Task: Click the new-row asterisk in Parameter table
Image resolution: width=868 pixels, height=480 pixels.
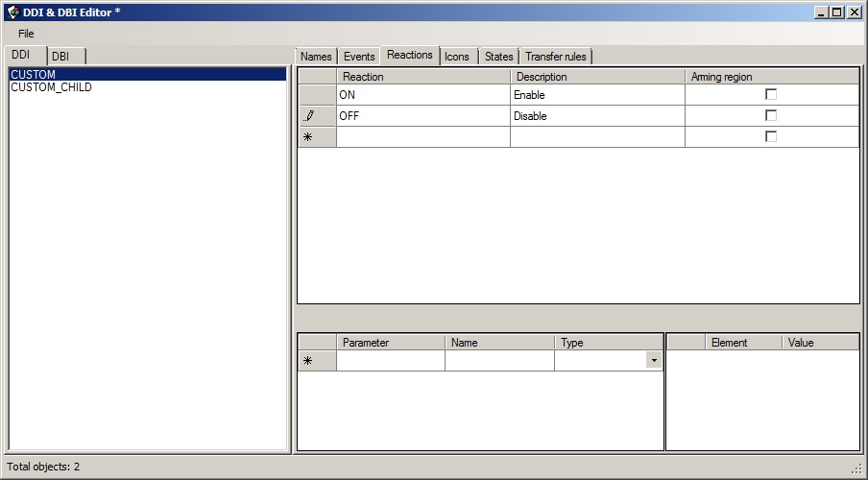Action: point(308,360)
